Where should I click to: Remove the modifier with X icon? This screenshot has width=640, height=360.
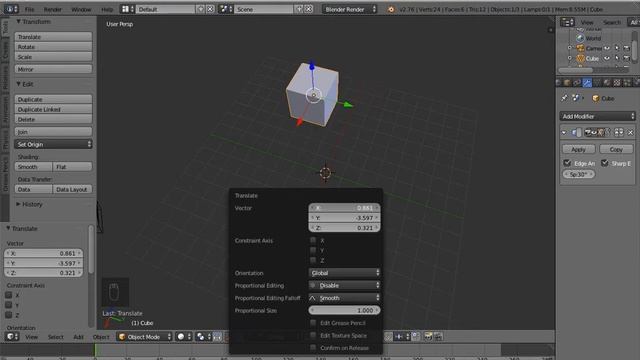coord(630,132)
